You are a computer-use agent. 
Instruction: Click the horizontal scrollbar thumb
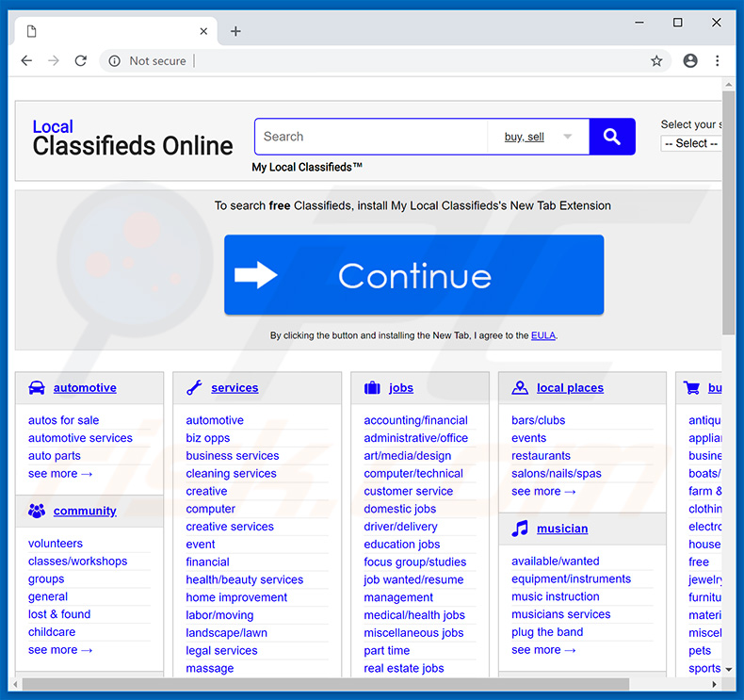(x=326, y=684)
